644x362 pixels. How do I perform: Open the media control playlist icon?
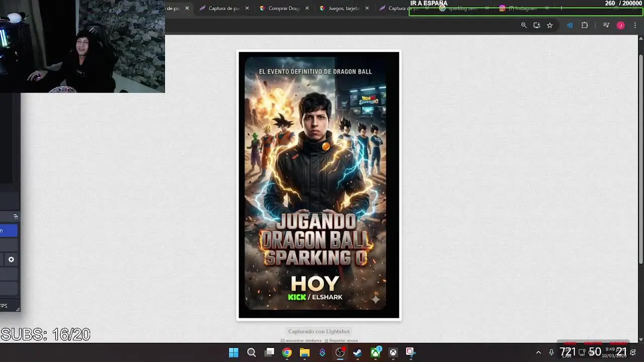click(x=606, y=25)
